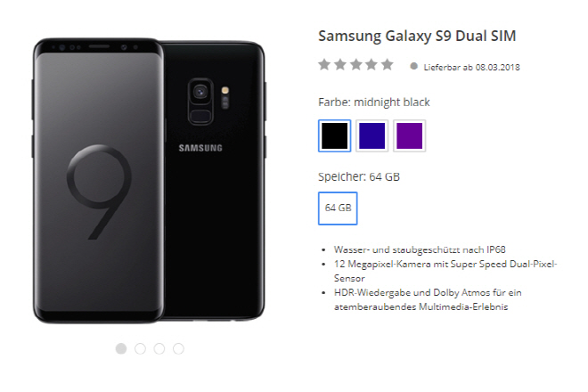The height and width of the screenshot is (392, 588).
Task: Switch to second carousel image dot
Action: (140, 348)
